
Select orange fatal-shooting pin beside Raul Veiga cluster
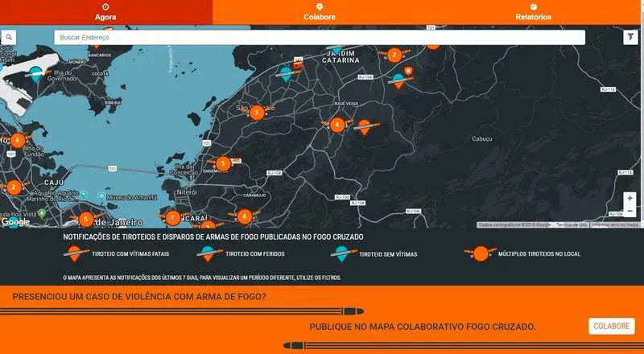365,127
